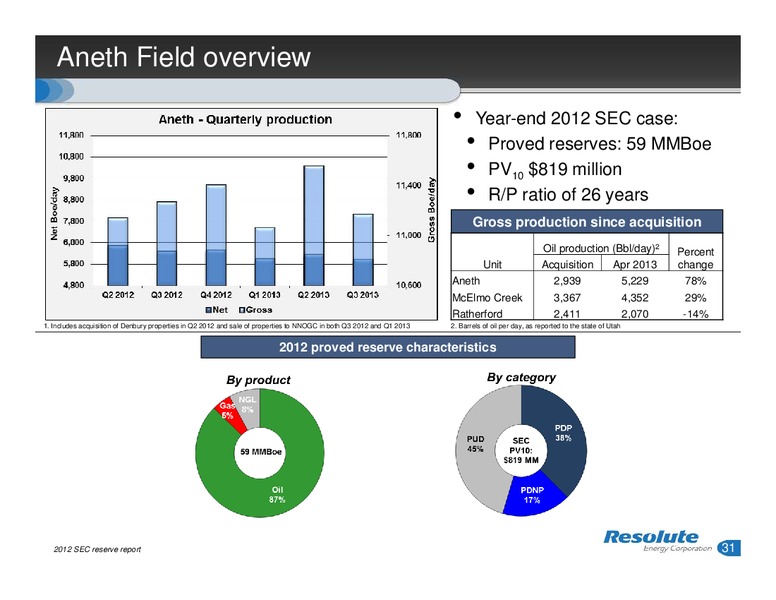
Task: Click the 'Gross Boe/day' right axis label
Action: (431, 210)
